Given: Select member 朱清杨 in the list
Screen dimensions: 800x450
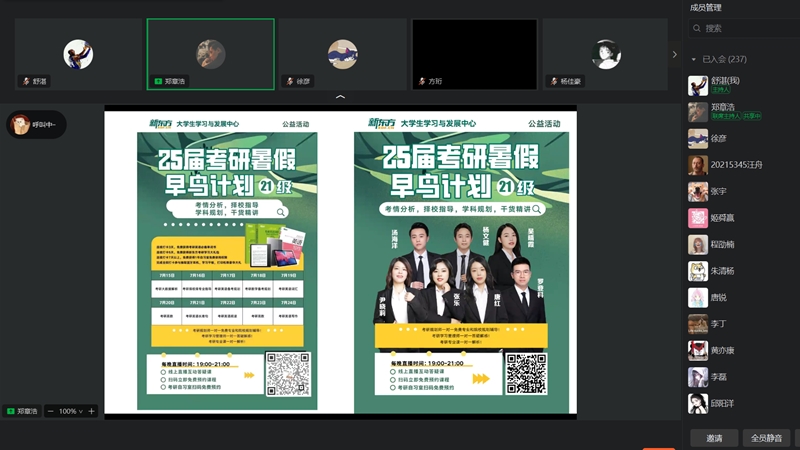Looking at the screenshot, I should 743,271.
